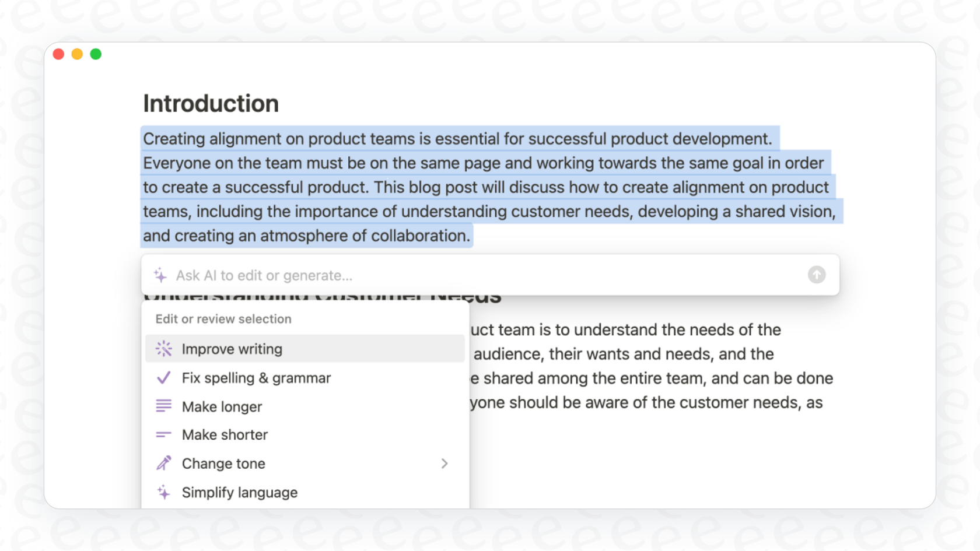Image resolution: width=980 pixels, height=551 pixels.
Task: Choose Make shorter to condense text
Action: 225,434
